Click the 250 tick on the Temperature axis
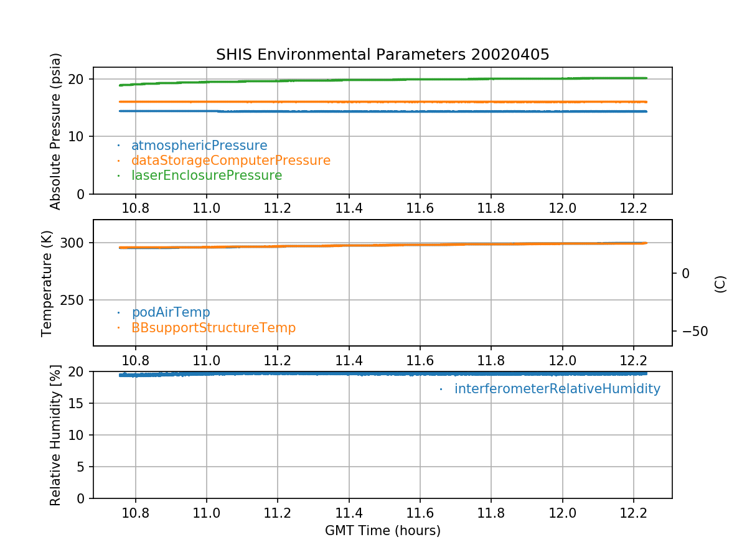747x560 pixels. tap(76, 301)
